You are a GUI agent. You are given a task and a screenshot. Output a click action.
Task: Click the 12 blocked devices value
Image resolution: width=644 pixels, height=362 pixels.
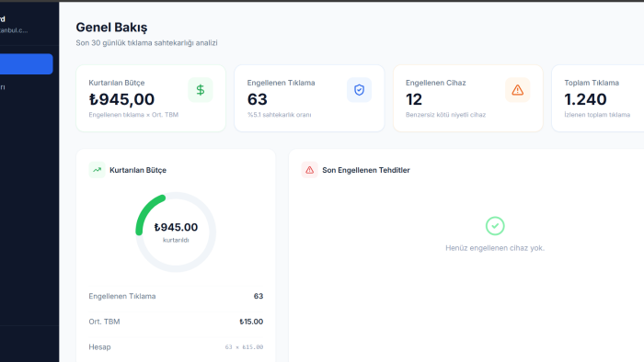pyautogui.click(x=414, y=99)
